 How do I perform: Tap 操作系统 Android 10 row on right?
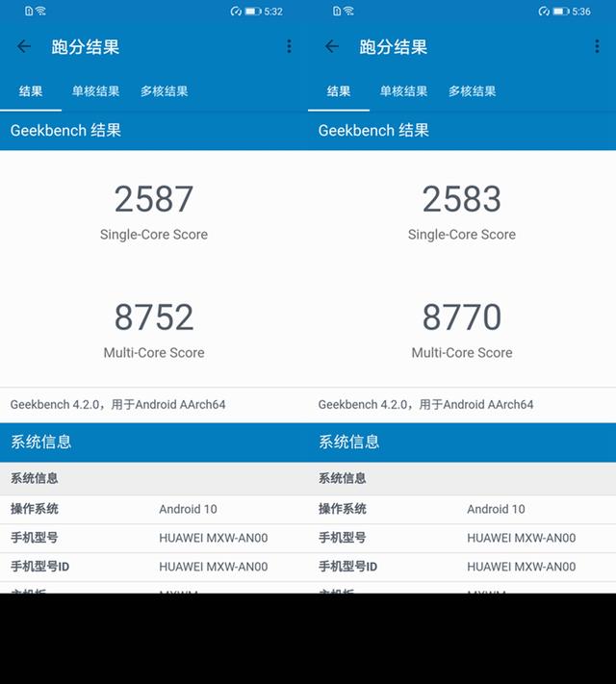pyautogui.click(x=462, y=509)
